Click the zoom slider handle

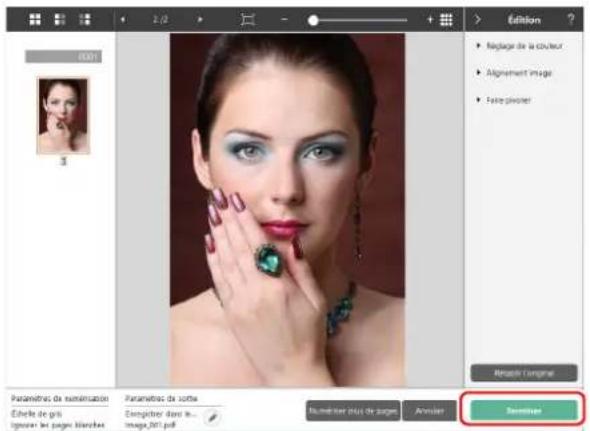(313, 20)
